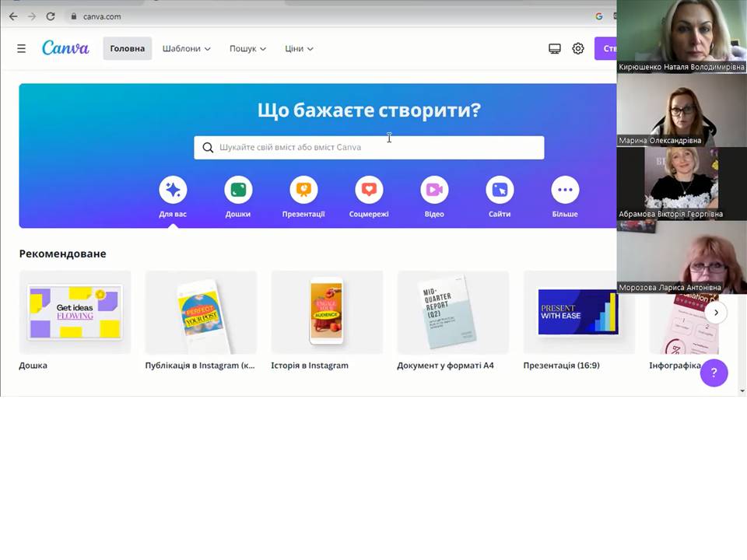This screenshot has height=560, width=747.
Task: Expand the Шаблони dropdown menu
Action: 186,48
